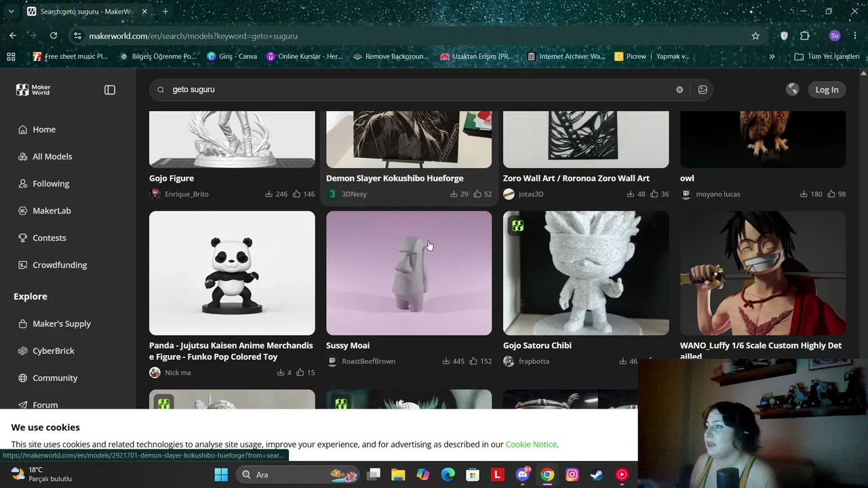The width and height of the screenshot is (868, 488).
Task: Like the Zoro Wall Art model
Action: click(x=654, y=194)
